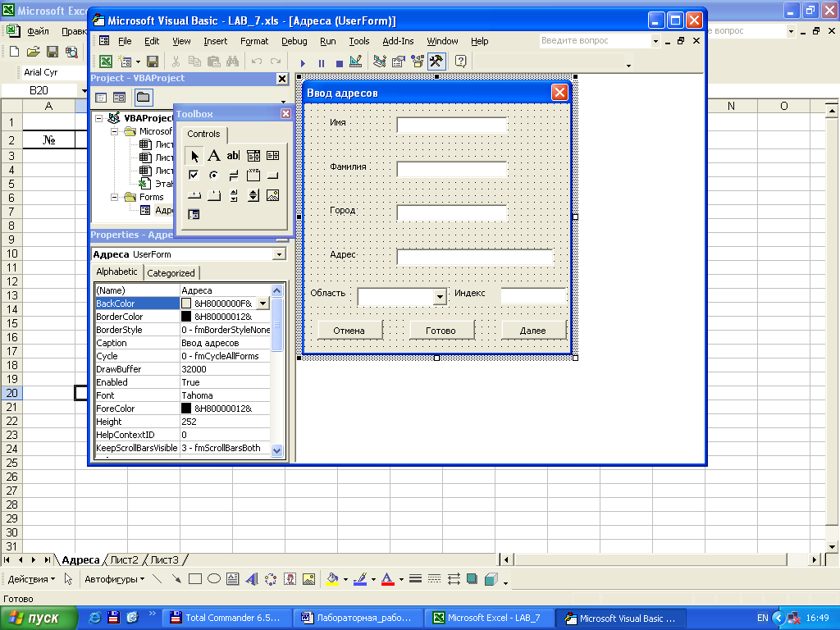Select the SpinButton control in the Toolbox
Image resolution: width=840 pixels, height=630 pixels.
coord(253,195)
